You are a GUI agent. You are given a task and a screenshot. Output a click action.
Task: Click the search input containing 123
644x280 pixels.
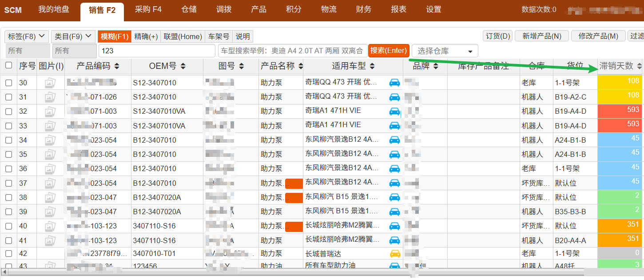157,51
